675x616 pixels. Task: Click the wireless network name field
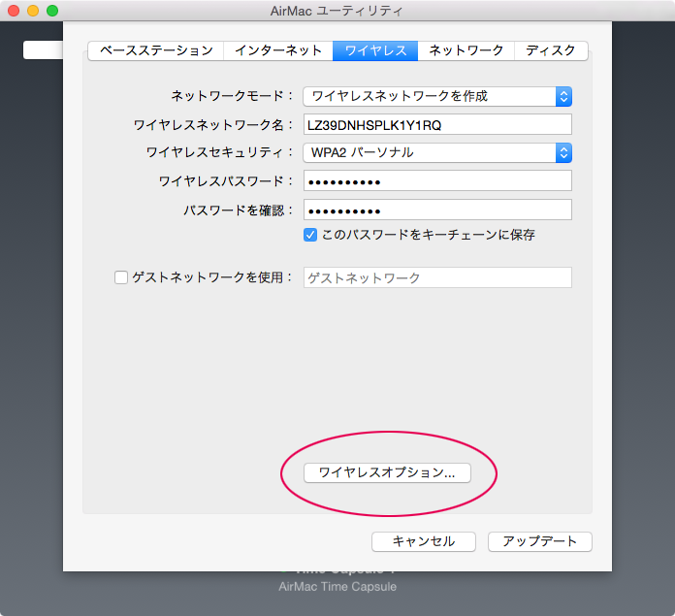click(437, 125)
